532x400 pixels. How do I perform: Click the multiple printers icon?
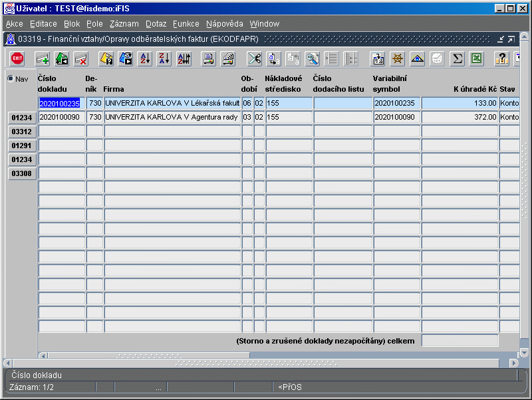(x=228, y=58)
